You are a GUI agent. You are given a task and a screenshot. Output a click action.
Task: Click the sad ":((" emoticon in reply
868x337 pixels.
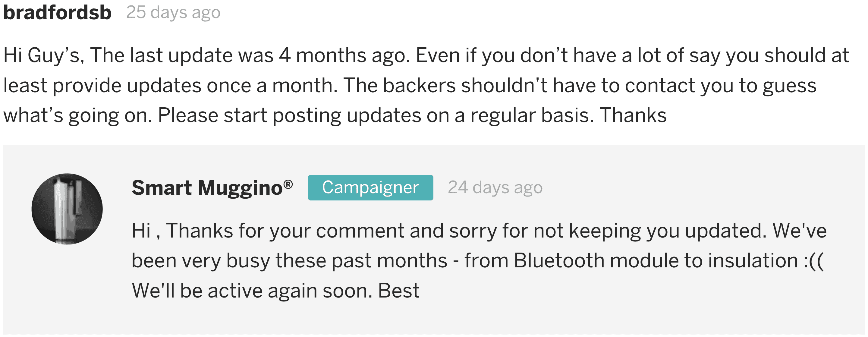[813, 261]
